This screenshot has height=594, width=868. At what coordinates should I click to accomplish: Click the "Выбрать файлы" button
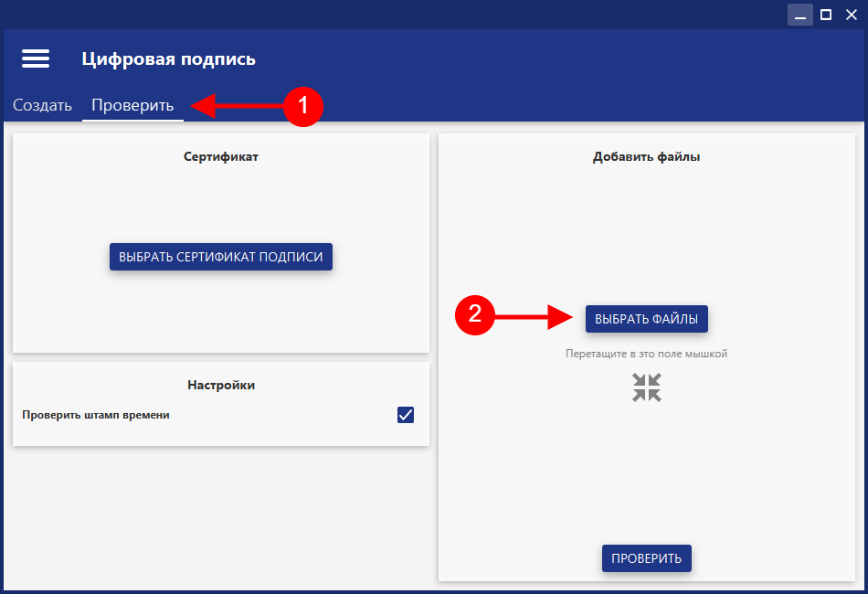[646, 319]
